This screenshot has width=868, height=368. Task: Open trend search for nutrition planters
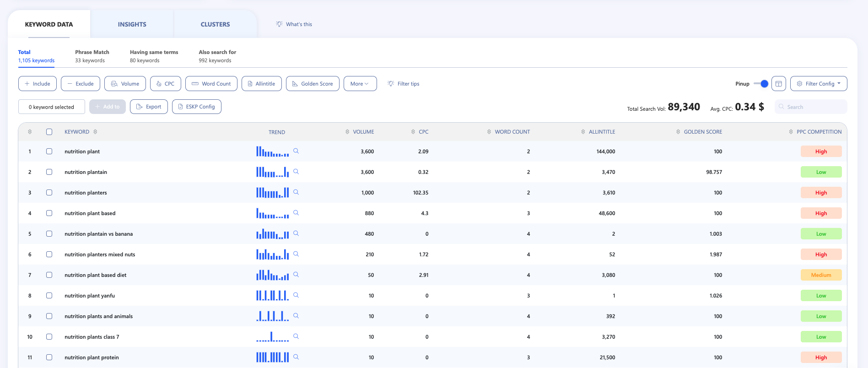(296, 192)
